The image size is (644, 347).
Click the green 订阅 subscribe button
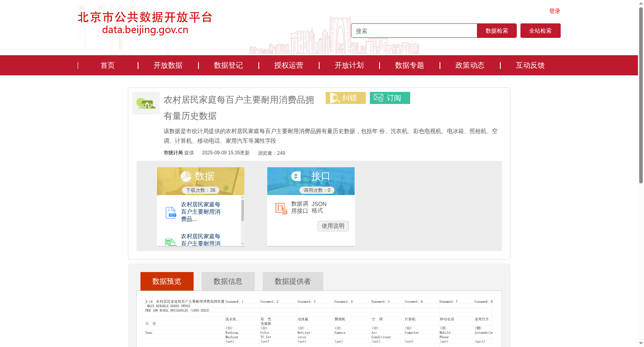click(390, 98)
